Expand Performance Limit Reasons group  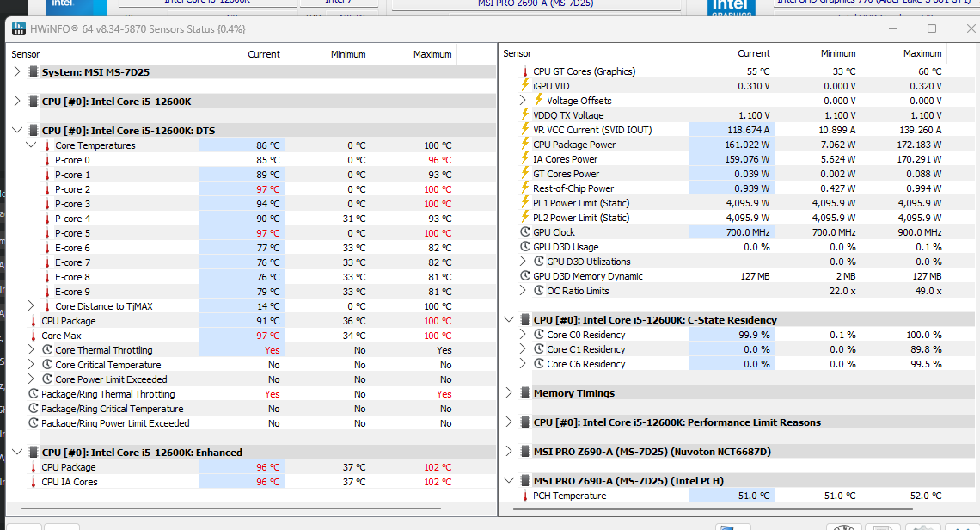click(x=509, y=422)
